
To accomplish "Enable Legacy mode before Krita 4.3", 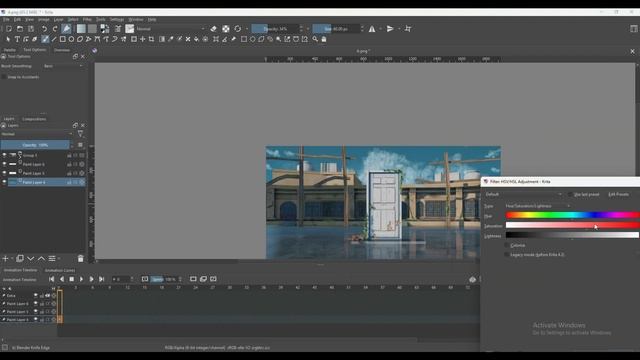I will (x=507, y=255).
